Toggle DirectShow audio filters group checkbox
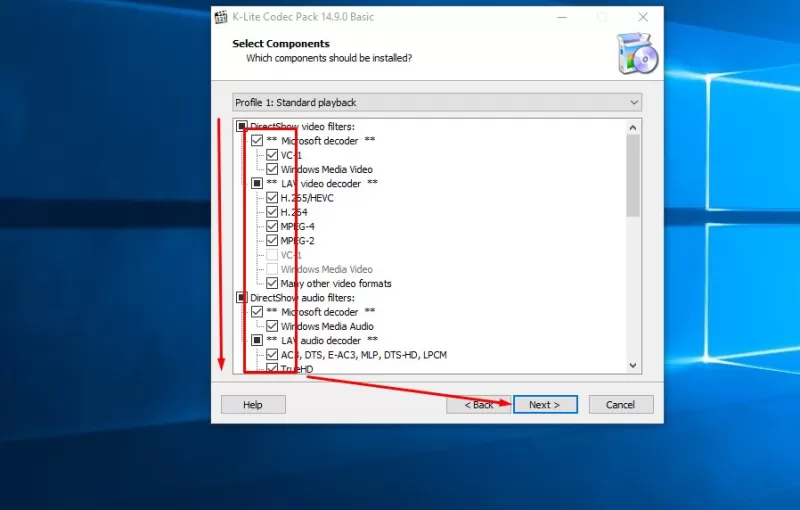 tap(242, 297)
